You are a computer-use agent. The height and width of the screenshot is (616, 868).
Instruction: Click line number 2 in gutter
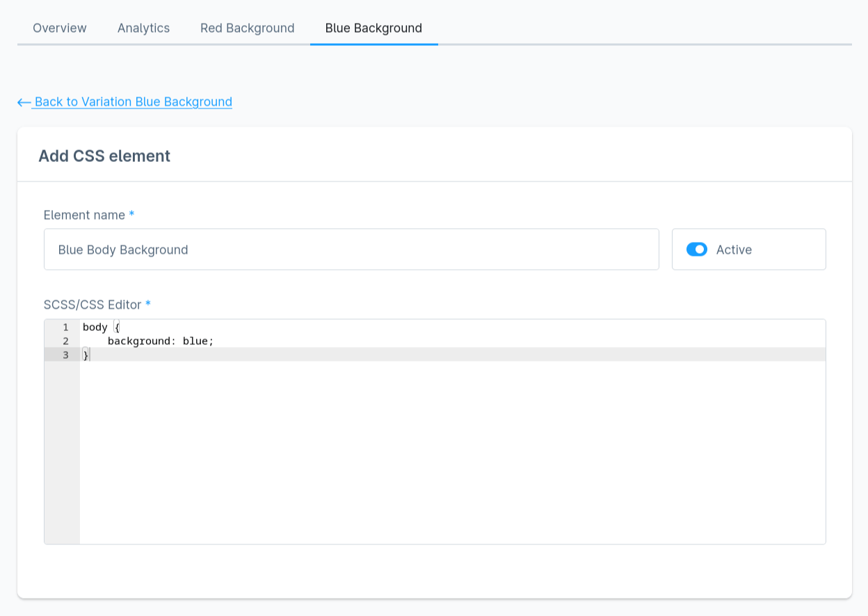click(65, 341)
